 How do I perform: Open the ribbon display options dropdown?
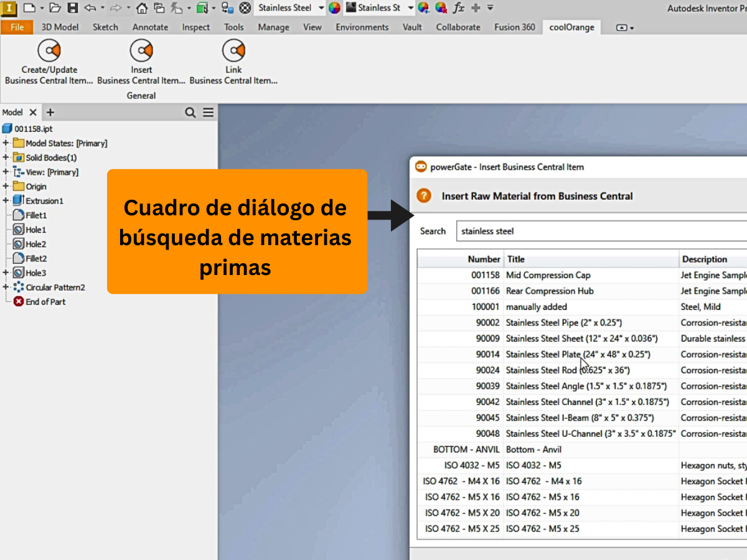tap(625, 28)
